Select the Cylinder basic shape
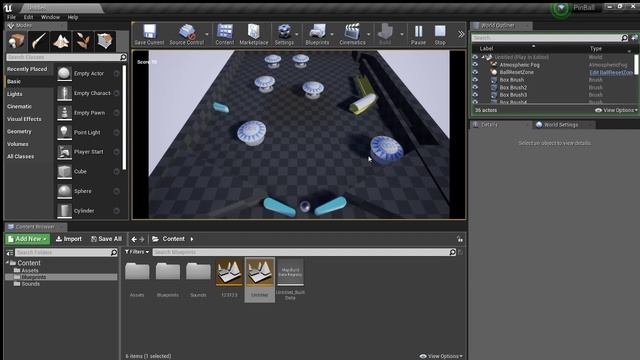 click(88, 211)
